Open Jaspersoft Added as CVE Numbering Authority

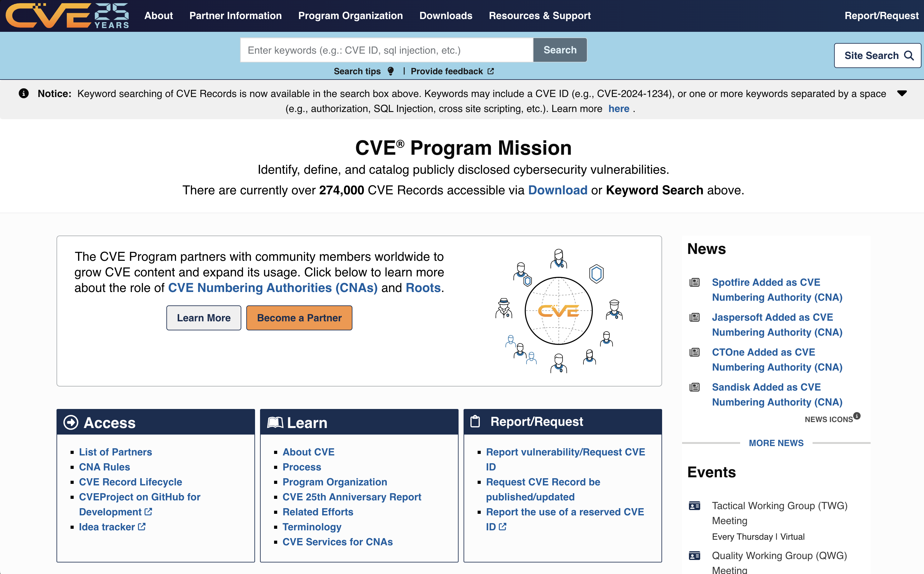tap(777, 324)
